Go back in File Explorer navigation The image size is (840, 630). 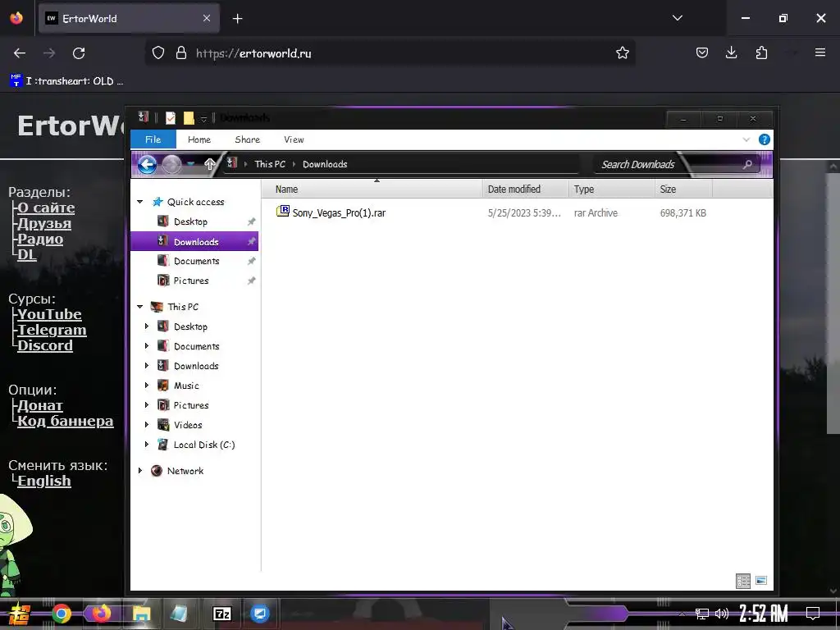148,164
